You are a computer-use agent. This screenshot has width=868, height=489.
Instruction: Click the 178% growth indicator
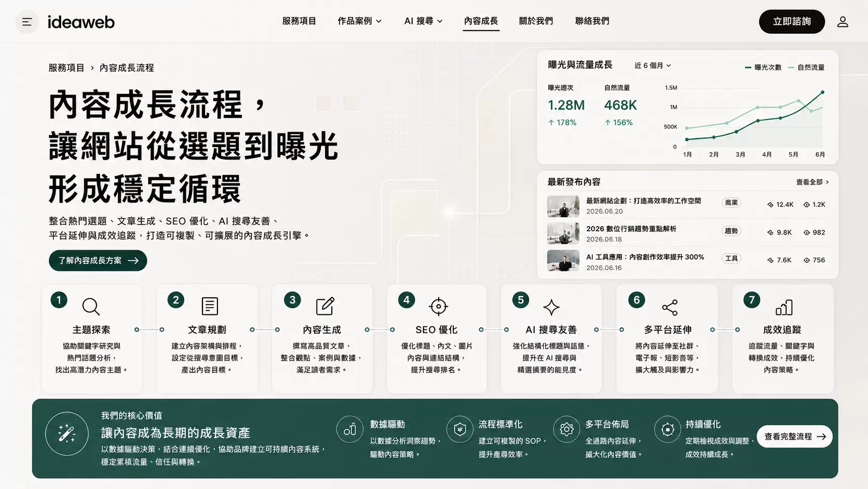tap(562, 123)
